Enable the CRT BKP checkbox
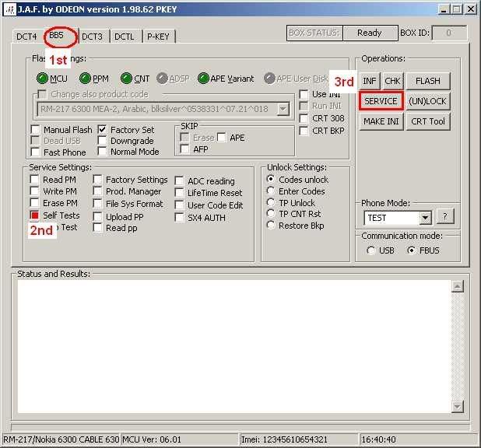Viewport: 481px width, 448px height. click(x=304, y=131)
